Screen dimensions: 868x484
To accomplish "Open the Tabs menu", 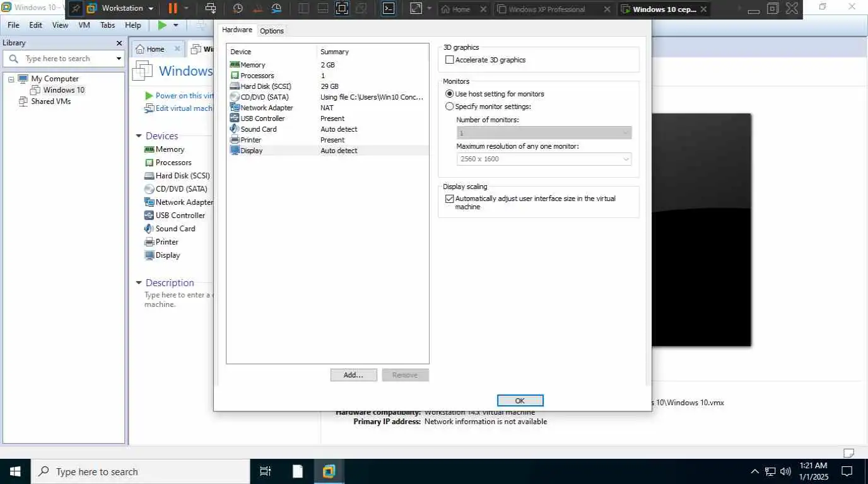I will pyautogui.click(x=108, y=25).
